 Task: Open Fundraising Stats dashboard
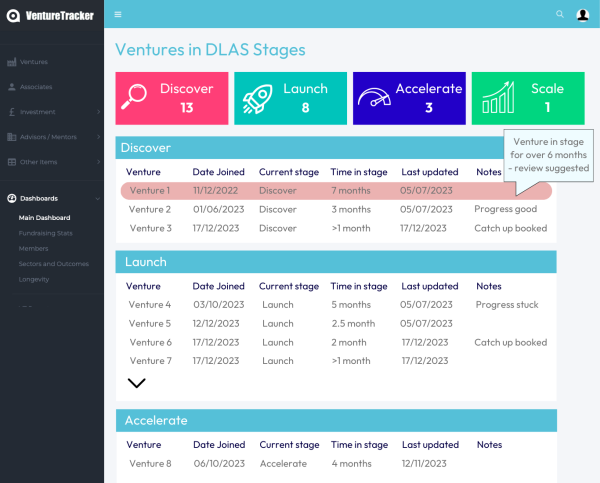coord(46,232)
